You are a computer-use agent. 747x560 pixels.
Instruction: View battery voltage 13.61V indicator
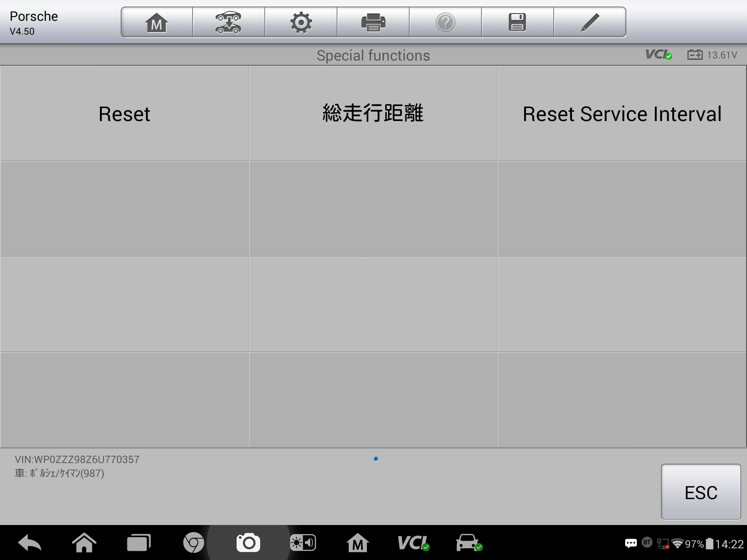click(x=712, y=55)
